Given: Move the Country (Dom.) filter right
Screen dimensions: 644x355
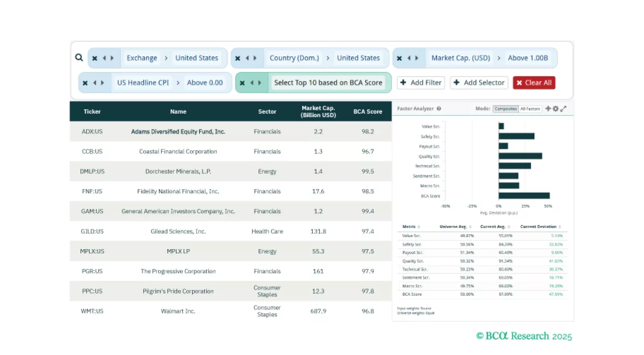Looking at the screenshot, I should click(255, 58).
